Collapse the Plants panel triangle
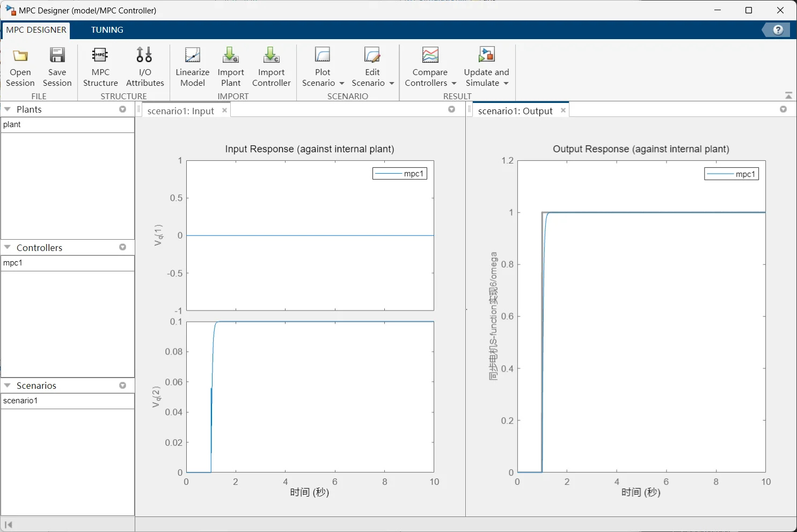Screen dimensions: 797x532 [x=8, y=109]
